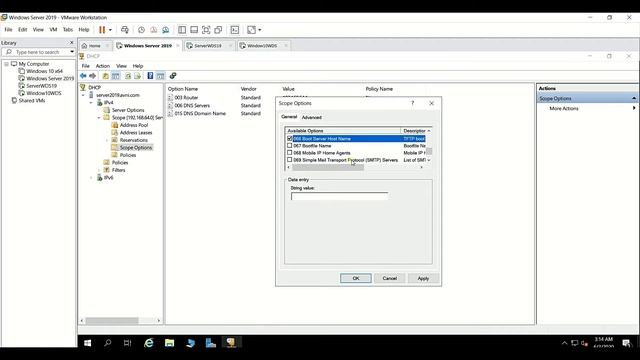Viewport: 640px width, 360px height.
Task: Open the VMware Tabs menu
Action: pyautogui.click(x=68, y=30)
